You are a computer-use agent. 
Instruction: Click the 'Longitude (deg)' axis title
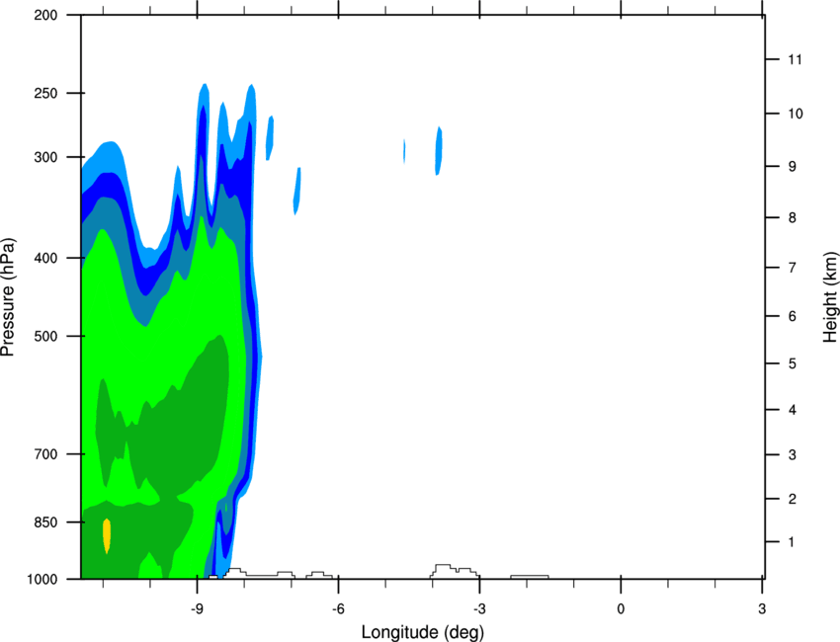point(423,632)
